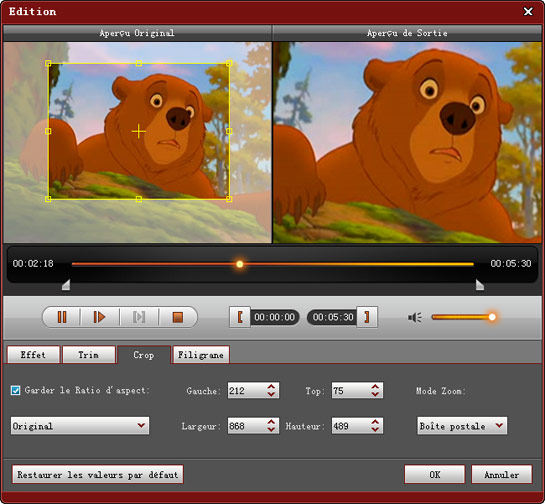
Task: Set trim start with left bracket icon
Action: tap(240, 317)
